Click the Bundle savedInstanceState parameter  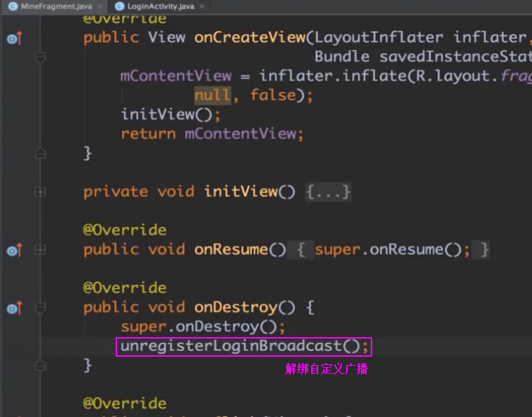[423, 57]
